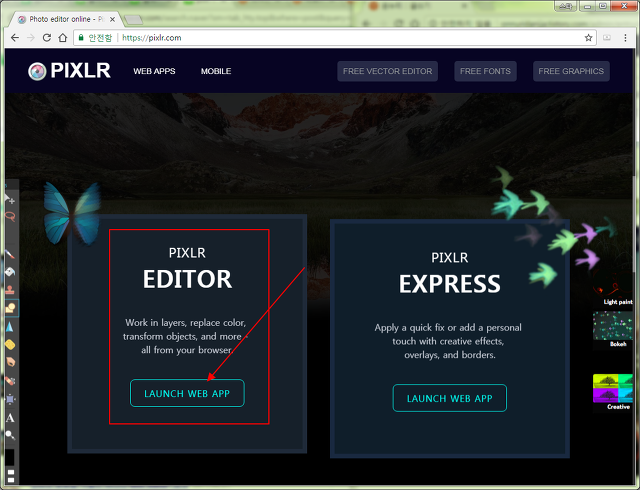640x490 pixels.
Task: Click the PIXLR wordmark link
Action: (80, 71)
